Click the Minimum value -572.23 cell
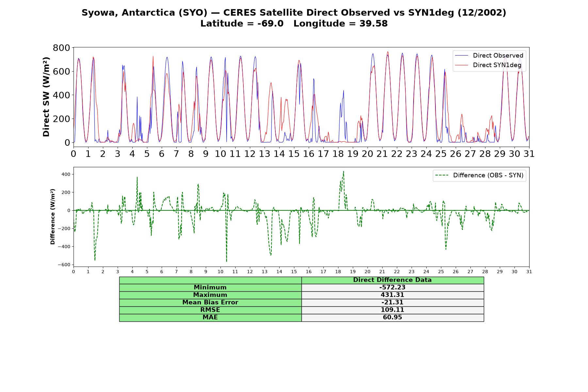The image size is (588, 392). pos(392,287)
